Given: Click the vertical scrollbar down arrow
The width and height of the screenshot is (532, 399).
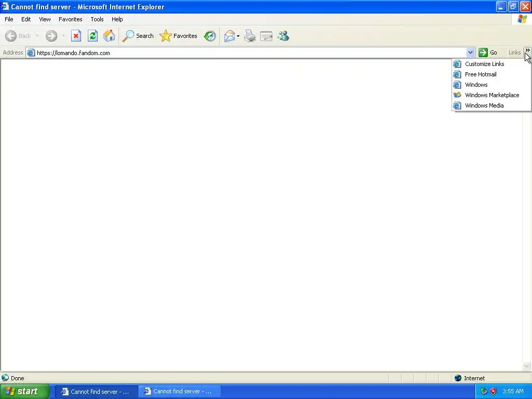Looking at the screenshot, I should [527, 366].
